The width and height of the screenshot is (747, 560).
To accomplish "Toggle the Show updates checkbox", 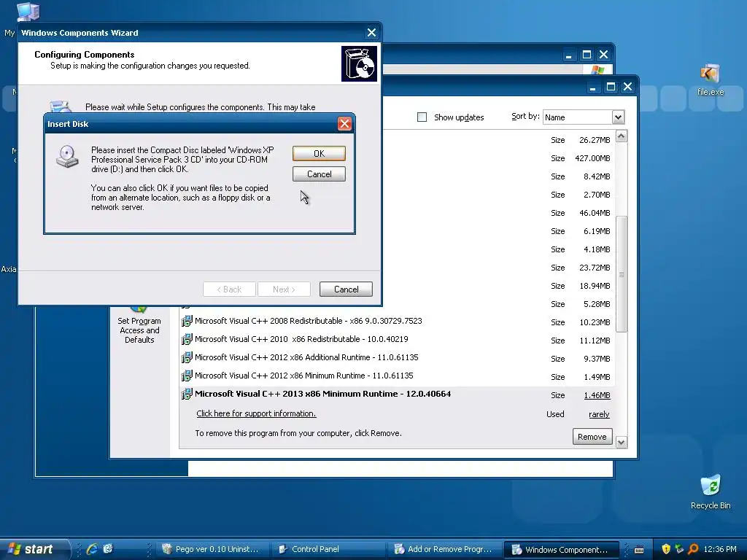I will (422, 117).
